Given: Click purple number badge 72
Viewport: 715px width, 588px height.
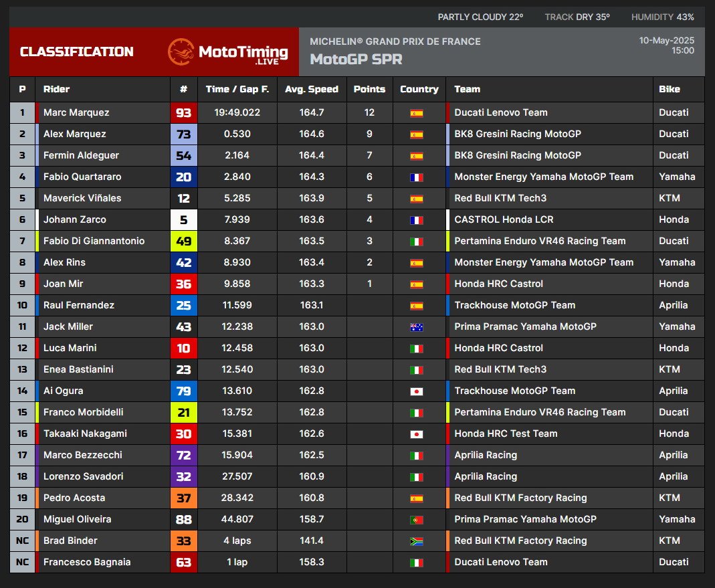Looking at the screenshot, I should [184, 455].
